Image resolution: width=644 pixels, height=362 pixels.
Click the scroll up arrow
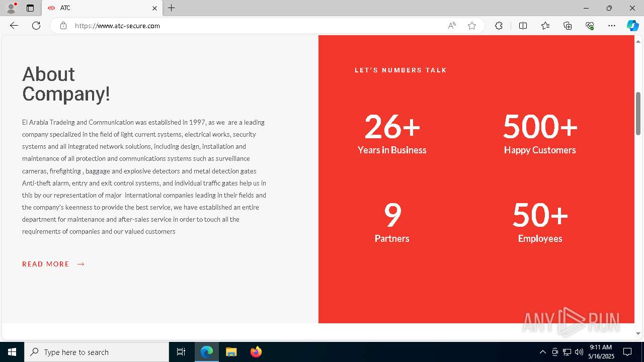click(638, 41)
